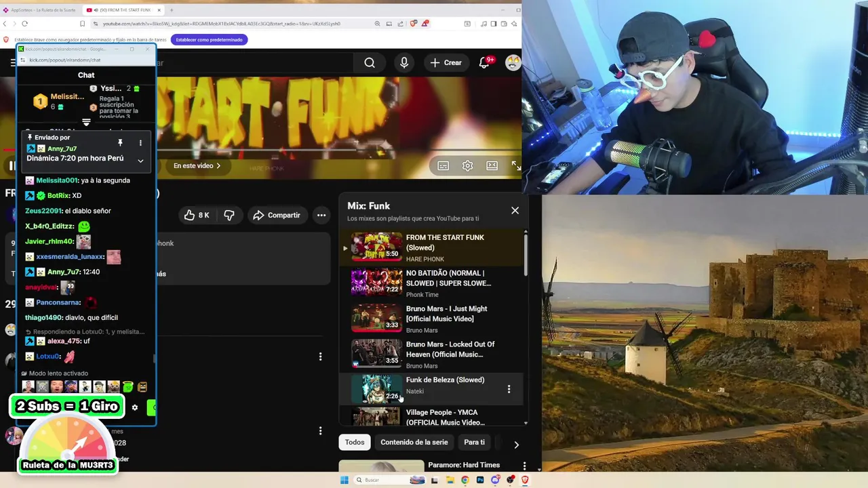Zoom icon in the address bar

[x=377, y=24]
